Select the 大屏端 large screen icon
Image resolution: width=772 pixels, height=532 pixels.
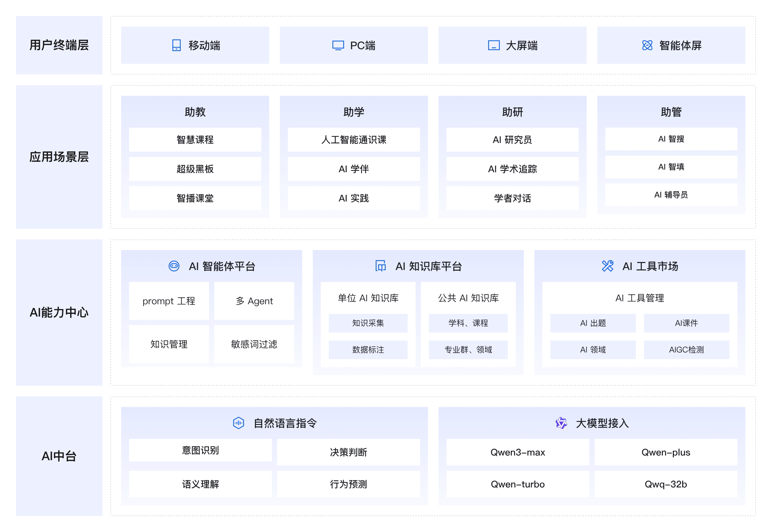click(x=495, y=46)
